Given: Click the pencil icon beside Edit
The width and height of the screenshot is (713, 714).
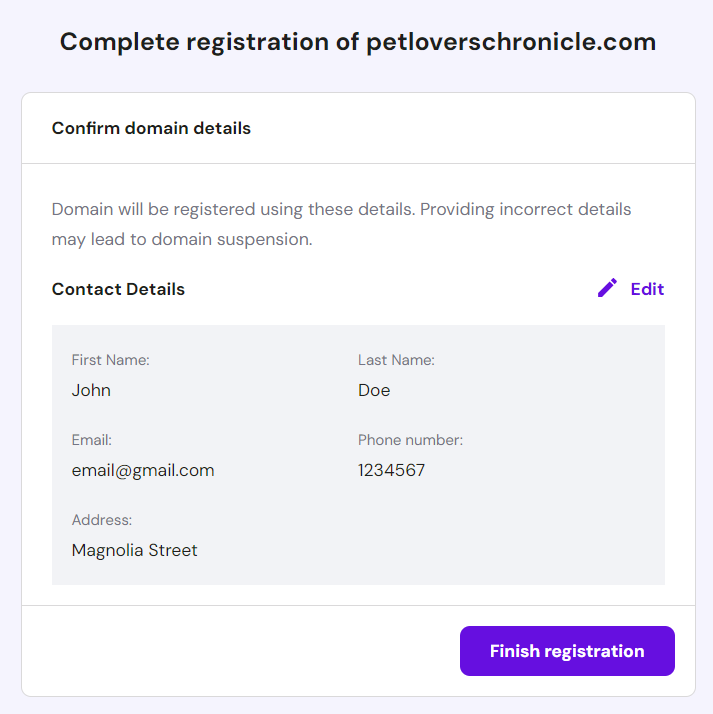Looking at the screenshot, I should tap(607, 289).
